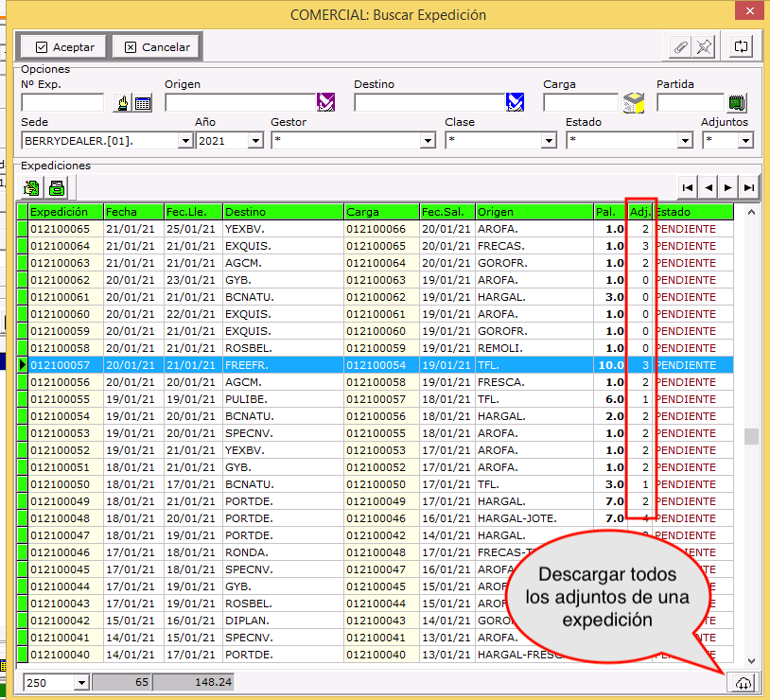The height and width of the screenshot is (700, 770).
Task: Sort by the Destino column header
Action: pos(282,212)
